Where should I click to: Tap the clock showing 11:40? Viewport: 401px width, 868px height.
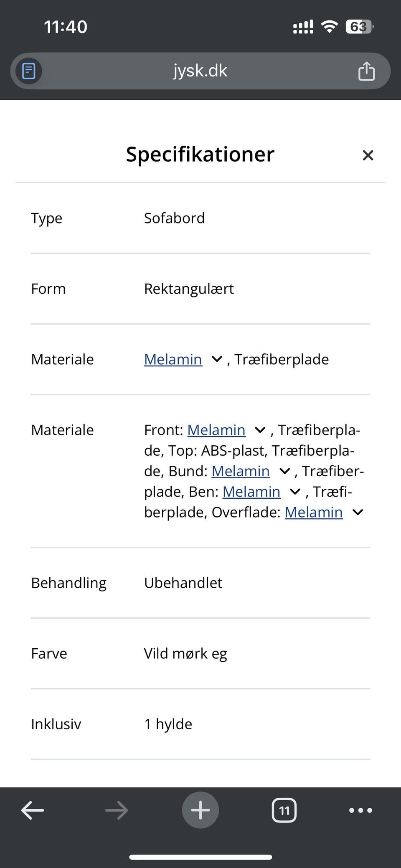(65, 26)
